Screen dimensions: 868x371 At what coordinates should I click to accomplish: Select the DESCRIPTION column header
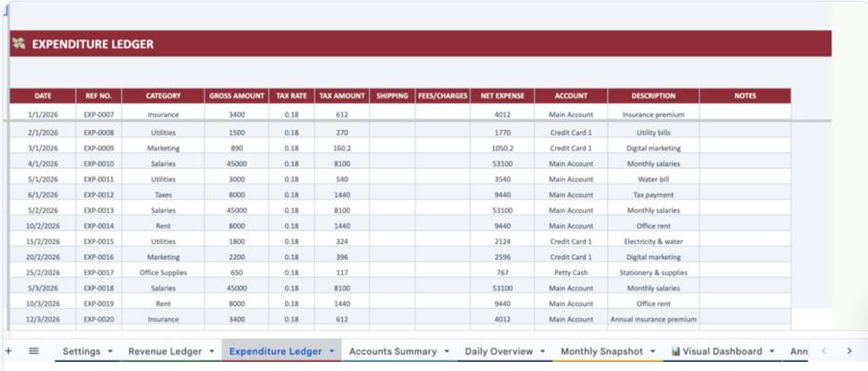click(x=653, y=96)
